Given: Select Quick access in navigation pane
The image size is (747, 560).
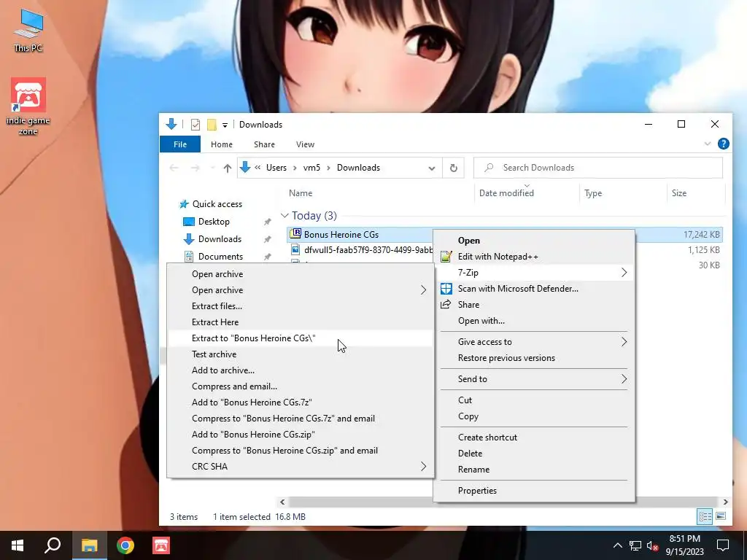Looking at the screenshot, I should [217, 204].
